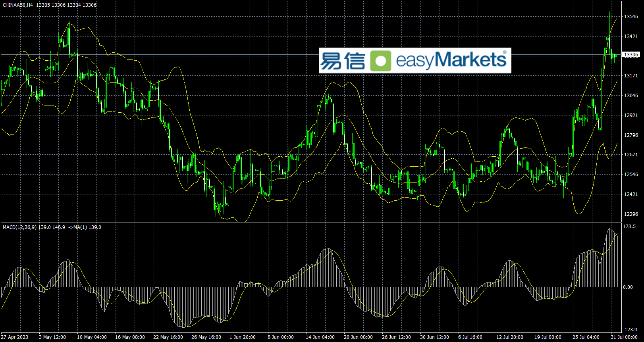644x342 pixels.
Task: Click price axis value 12421
Action: 631,194
